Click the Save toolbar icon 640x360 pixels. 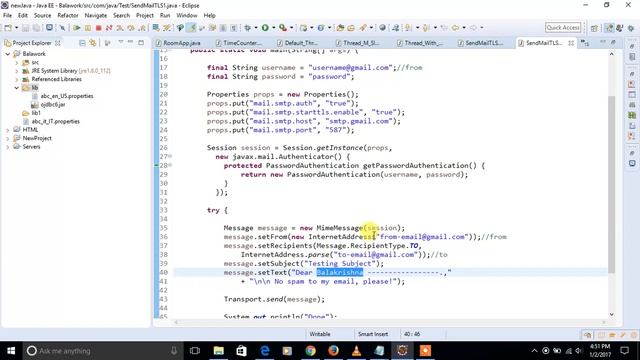coord(25,28)
